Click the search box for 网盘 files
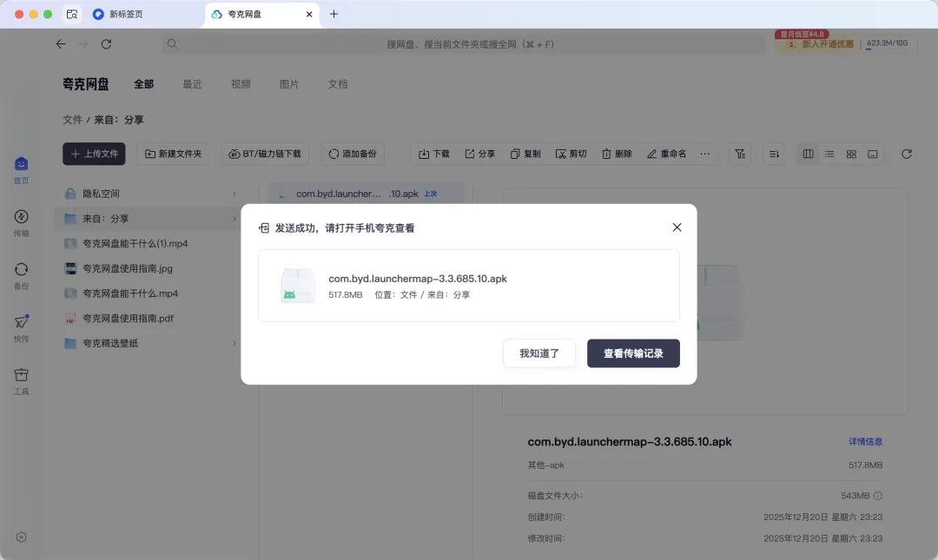 pos(464,44)
